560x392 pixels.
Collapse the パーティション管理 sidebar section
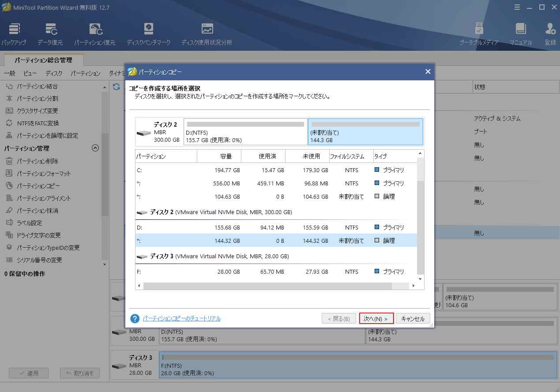(95, 148)
